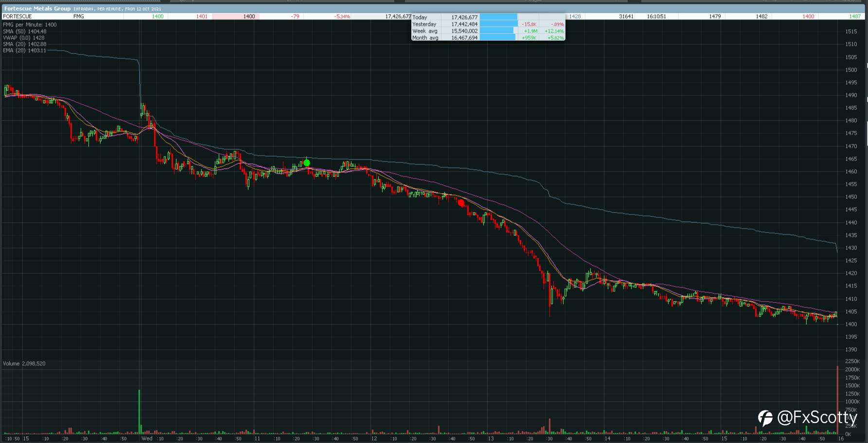Click the 16 hour label on time axis

click(x=841, y=438)
